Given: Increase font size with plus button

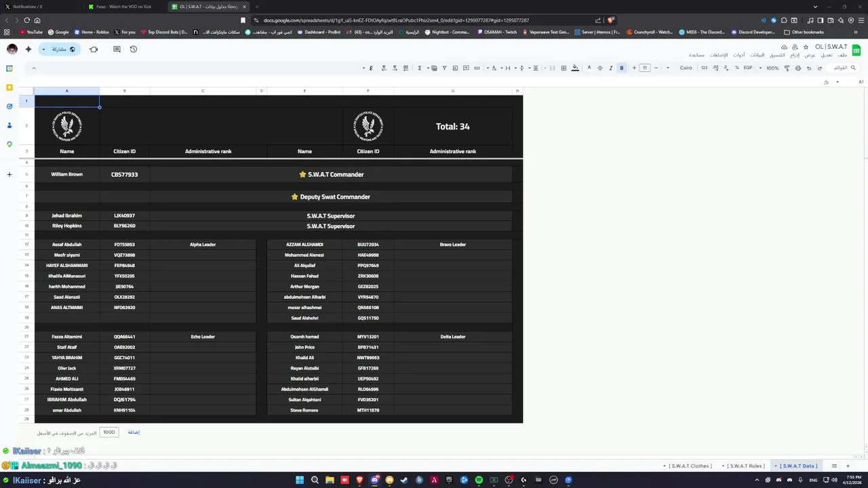Looking at the screenshot, I should pyautogui.click(x=634, y=68).
